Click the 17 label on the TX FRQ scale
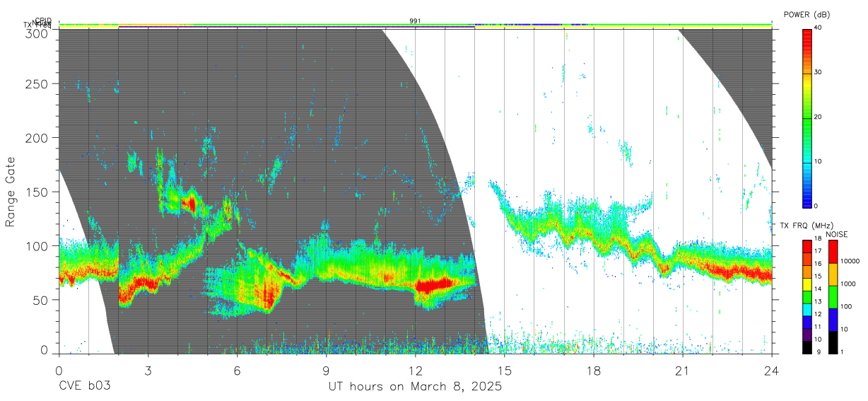The height and width of the screenshot is (401, 868). pyautogui.click(x=818, y=251)
